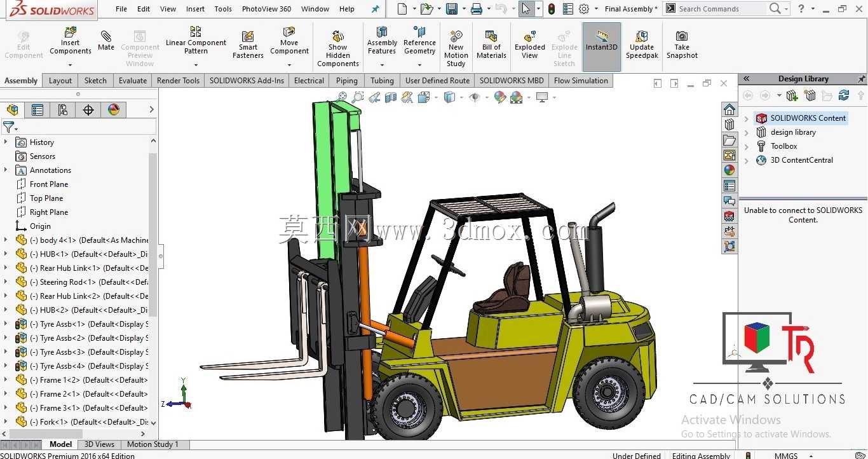Click the Smart Fasteners tool
868x459 pixels.
(x=248, y=45)
